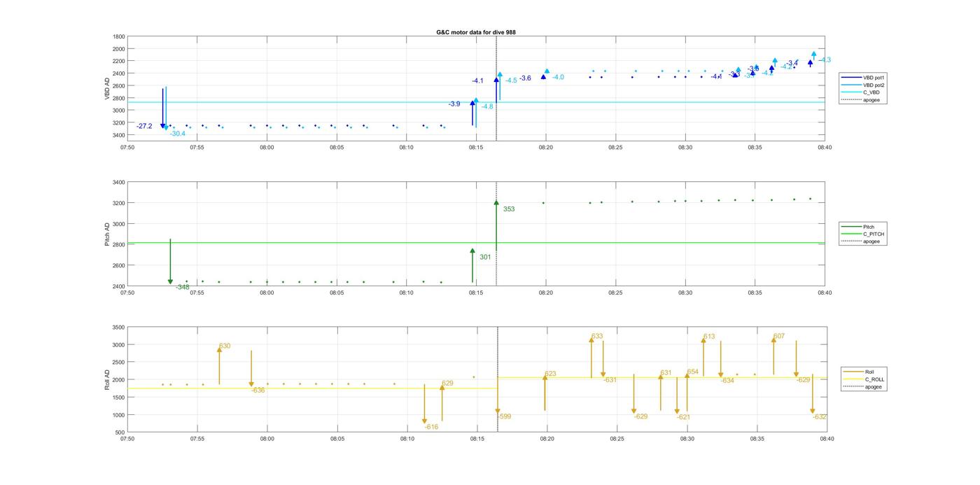
Task: Click the "353" pitch data label
Action: [x=509, y=209]
